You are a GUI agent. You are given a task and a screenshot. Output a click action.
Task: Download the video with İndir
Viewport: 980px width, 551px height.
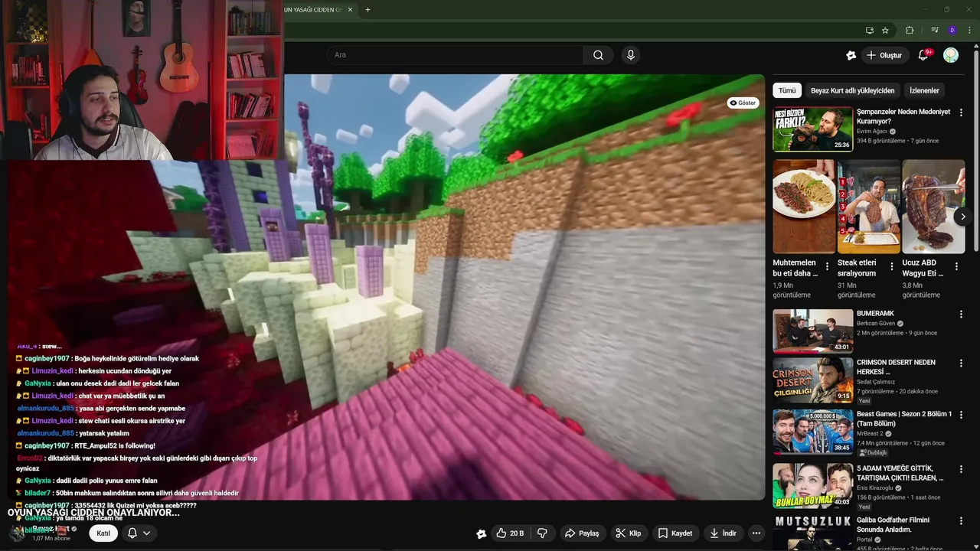coord(723,533)
